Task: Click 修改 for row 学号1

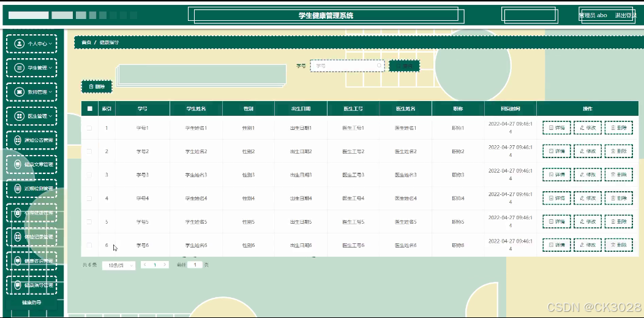Action: [588, 128]
